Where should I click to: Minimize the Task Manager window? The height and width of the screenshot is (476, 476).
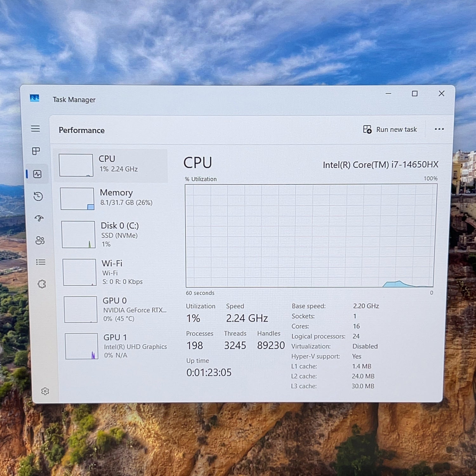388,94
